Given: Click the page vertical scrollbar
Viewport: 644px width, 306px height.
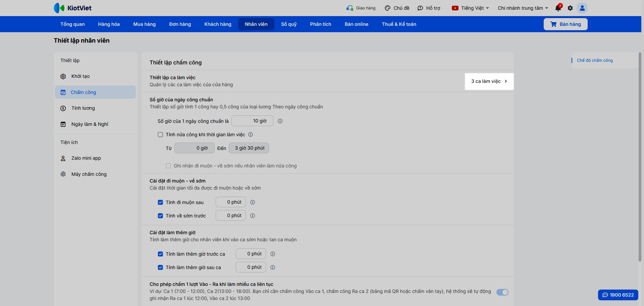Looking at the screenshot, I should pos(640,157).
